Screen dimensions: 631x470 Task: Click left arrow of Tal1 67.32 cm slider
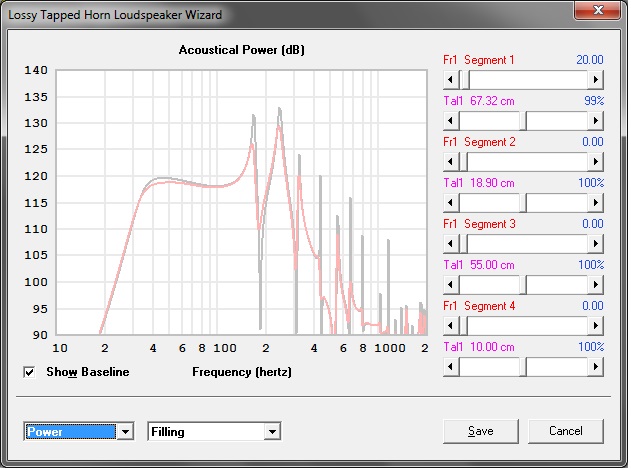point(451,121)
